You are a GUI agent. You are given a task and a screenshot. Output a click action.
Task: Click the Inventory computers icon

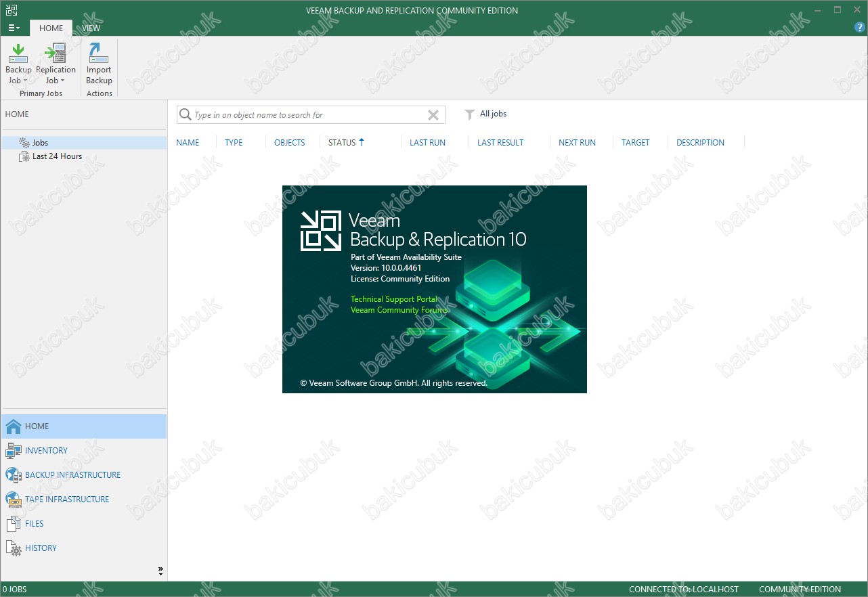pyautogui.click(x=14, y=451)
